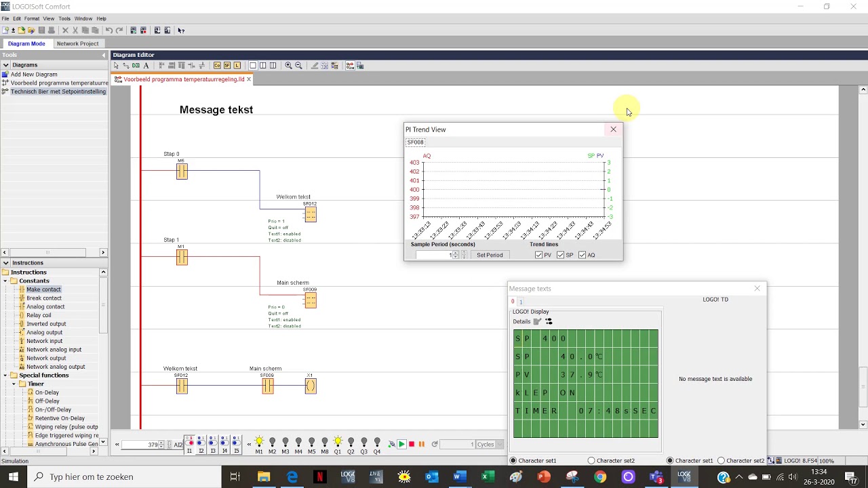Open Google Chrome from the taskbar

click(599, 476)
